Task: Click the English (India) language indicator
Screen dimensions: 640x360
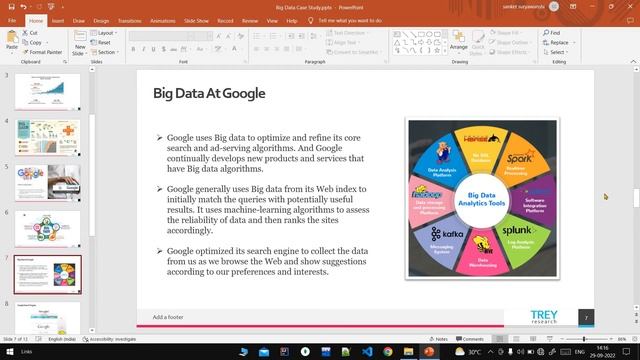Action: click(x=62, y=339)
